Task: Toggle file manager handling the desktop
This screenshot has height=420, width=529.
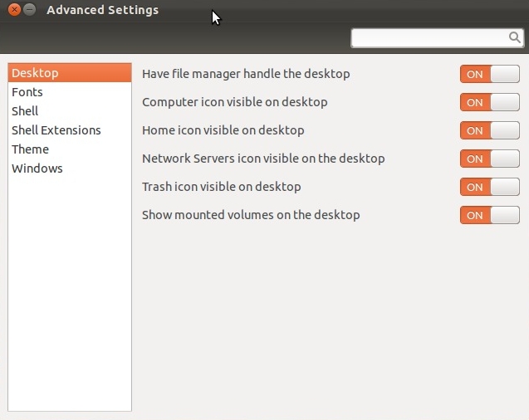Action: coord(489,74)
